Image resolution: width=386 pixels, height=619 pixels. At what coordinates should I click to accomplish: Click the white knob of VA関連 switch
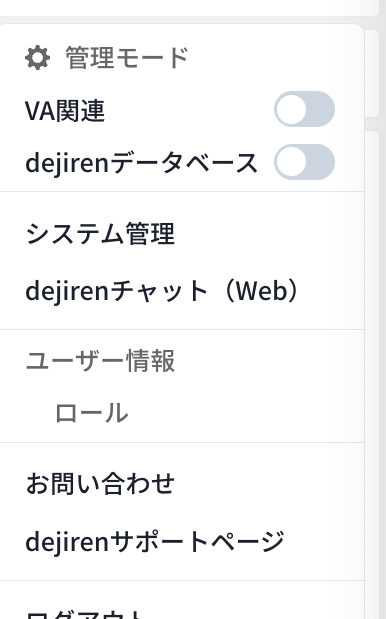pyautogui.click(x=291, y=109)
